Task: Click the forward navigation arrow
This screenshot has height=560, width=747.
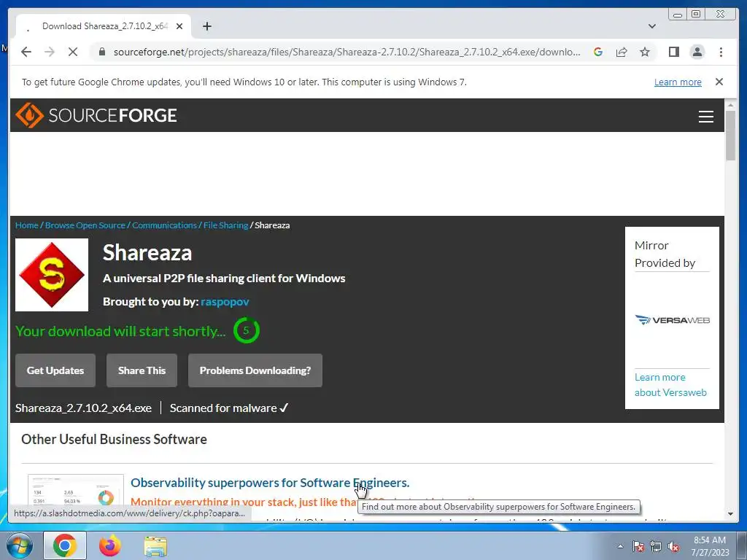Action: click(50, 52)
